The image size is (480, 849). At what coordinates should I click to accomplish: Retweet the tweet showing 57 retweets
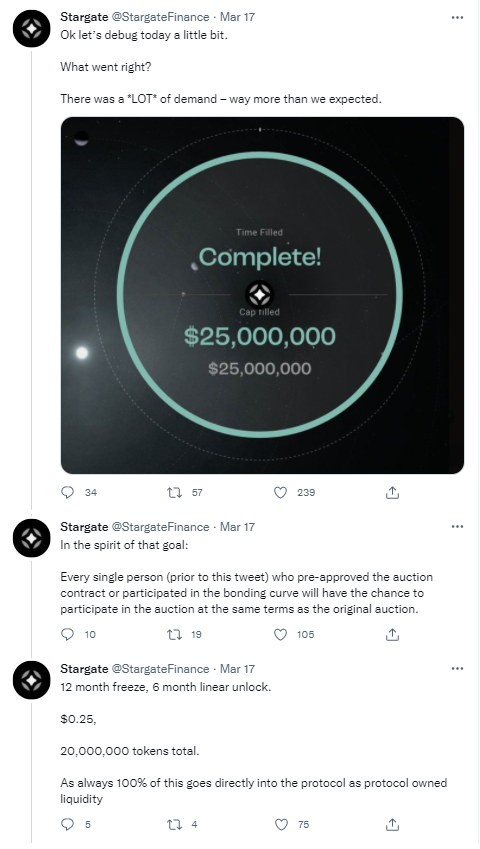[174, 492]
